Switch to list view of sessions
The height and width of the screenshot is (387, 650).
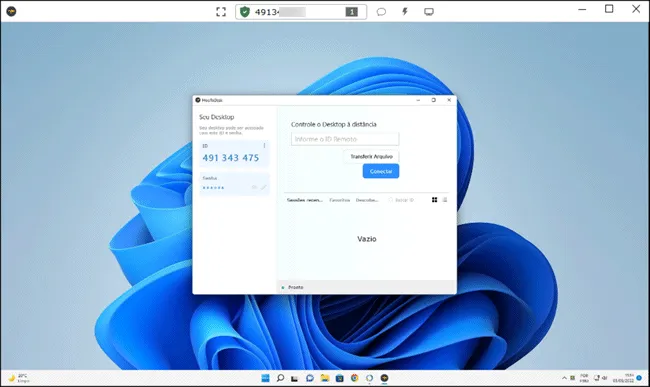point(445,200)
